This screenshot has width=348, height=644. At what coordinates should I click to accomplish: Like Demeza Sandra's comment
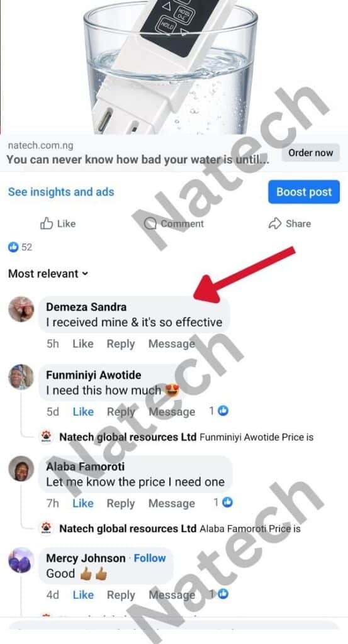(x=83, y=344)
